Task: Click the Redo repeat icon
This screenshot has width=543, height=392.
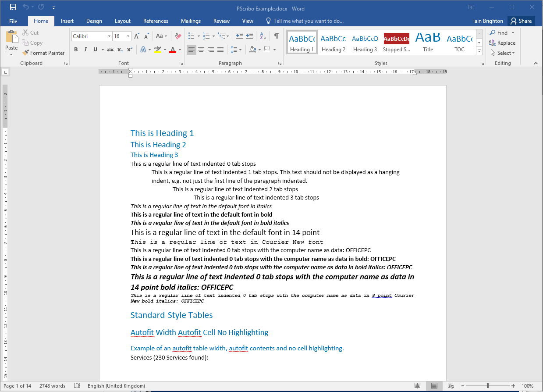Action: pos(41,7)
